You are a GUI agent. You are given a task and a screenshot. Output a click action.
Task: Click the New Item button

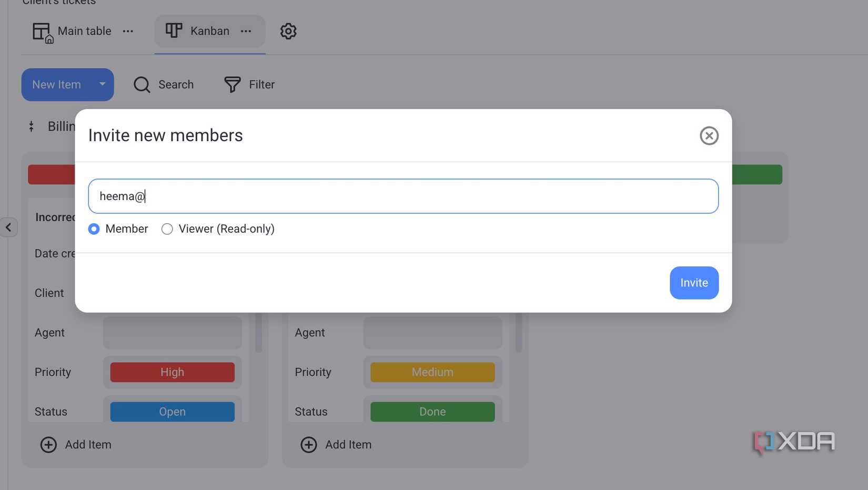click(56, 85)
